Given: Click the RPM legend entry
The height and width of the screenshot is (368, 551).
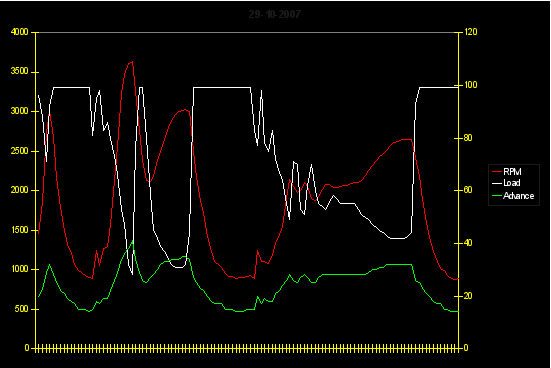Looking at the screenshot, I should [x=507, y=172].
